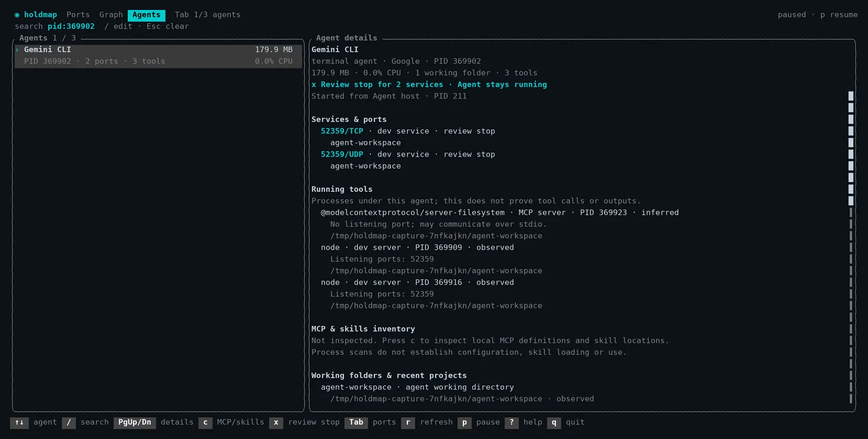Click 'Started from Agent host · PID 211'
This screenshot has height=439, width=868.
pyautogui.click(x=389, y=96)
